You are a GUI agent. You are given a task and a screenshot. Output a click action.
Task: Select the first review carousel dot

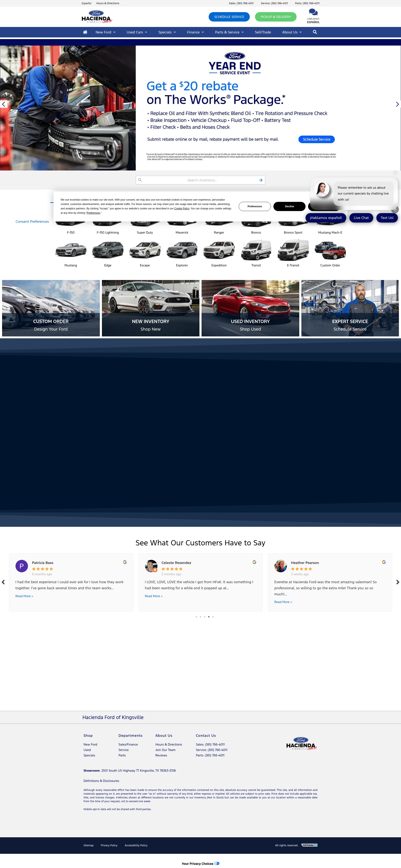196,617
